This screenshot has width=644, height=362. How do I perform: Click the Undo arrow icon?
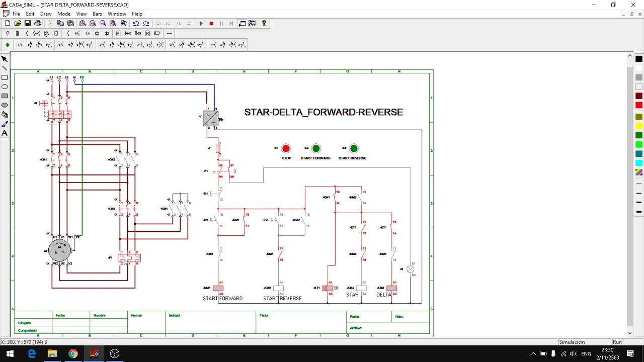136,24
